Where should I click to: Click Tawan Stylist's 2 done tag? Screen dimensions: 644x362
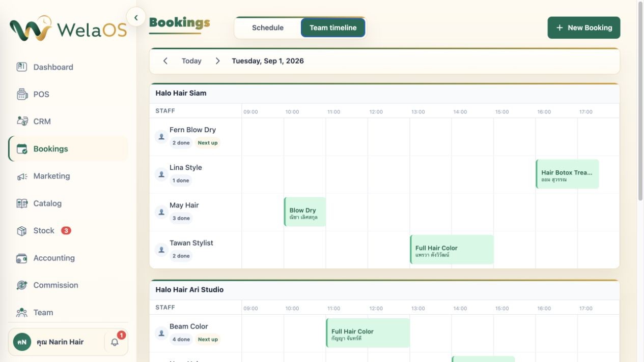[x=181, y=256]
